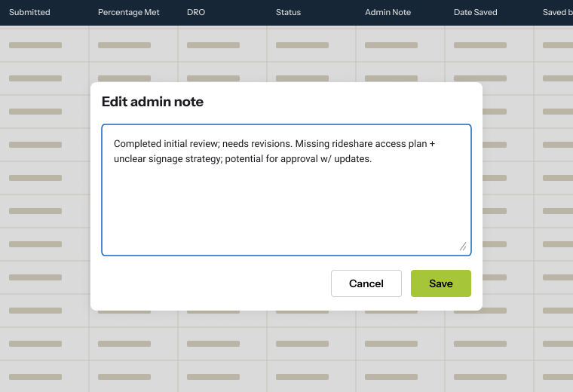Viewport: 573px width, 392px height.
Task: Click the Date Saved column header
Action: point(476,12)
